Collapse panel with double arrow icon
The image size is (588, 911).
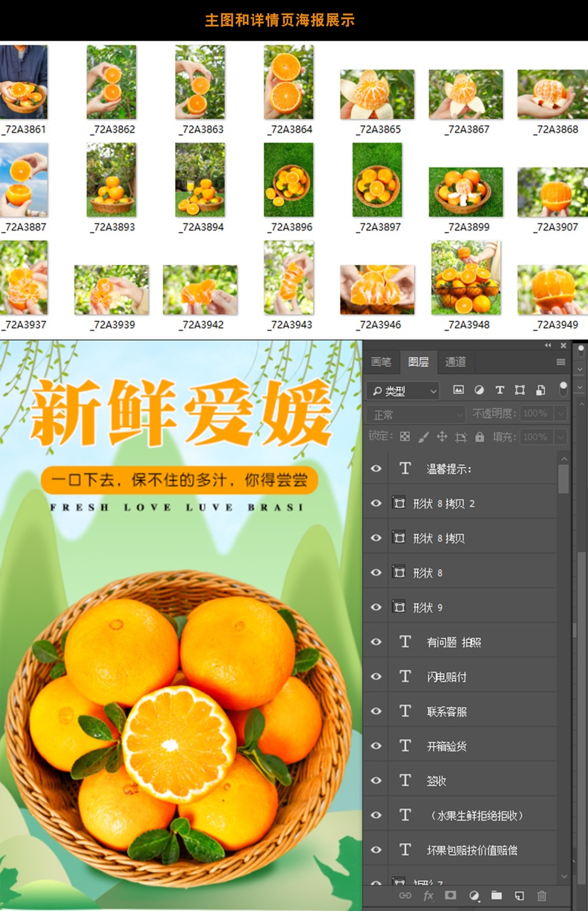pyautogui.click(x=548, y=345)
